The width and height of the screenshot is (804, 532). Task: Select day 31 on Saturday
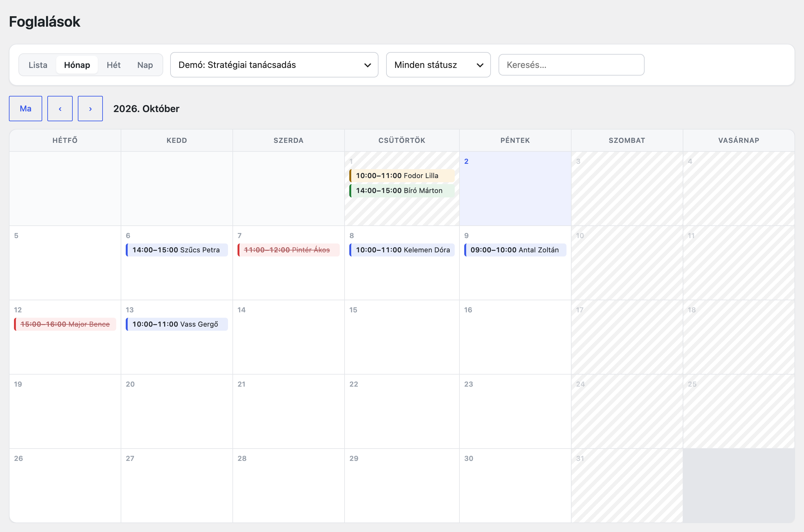(x=627, y=486)
